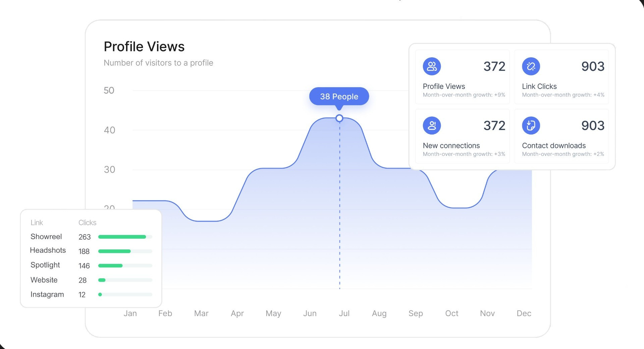Select the Headshots link row
The image size is (644, 349).
[48, 250]
